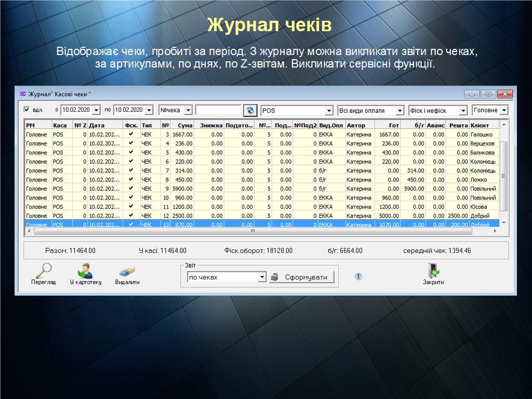The width and height of the screenshot is (532, 399).
Task: Sort by the Сума column header
Action: point(183,125)
